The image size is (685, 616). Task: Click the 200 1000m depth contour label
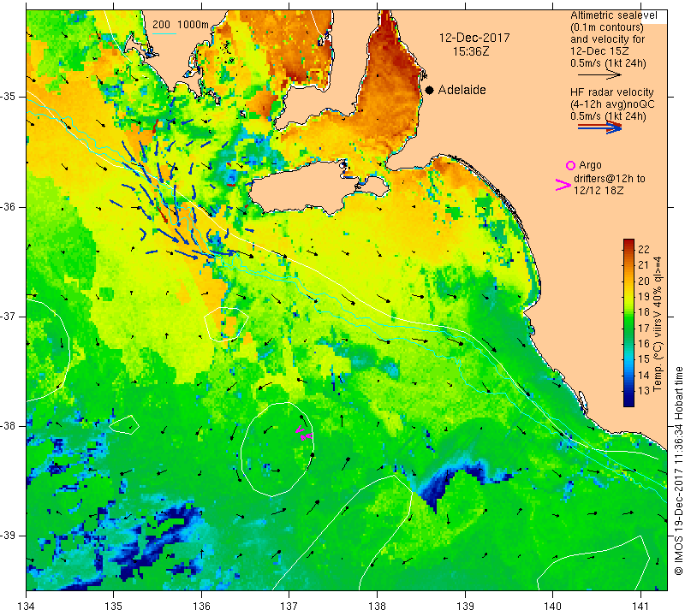[x=181, y=25]
